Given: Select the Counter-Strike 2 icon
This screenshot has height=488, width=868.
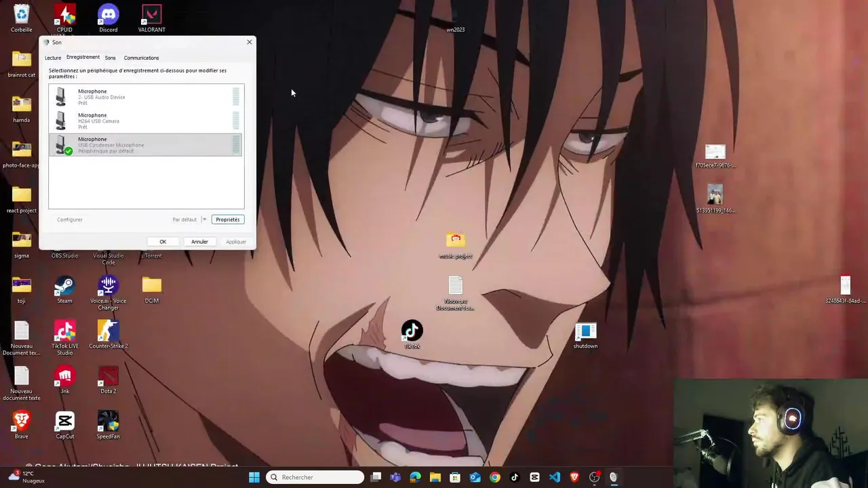Looking at the screenshot, I should point(108,335).
